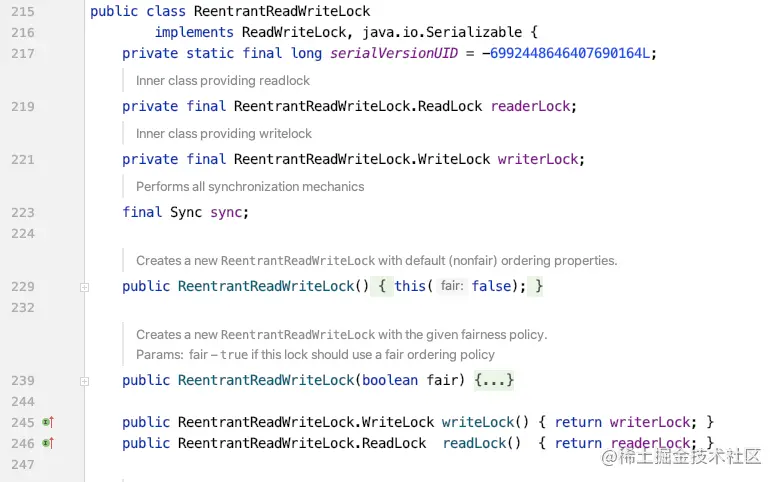
Task: Click line number 223 in gutter
Action: tap(23, 212)
